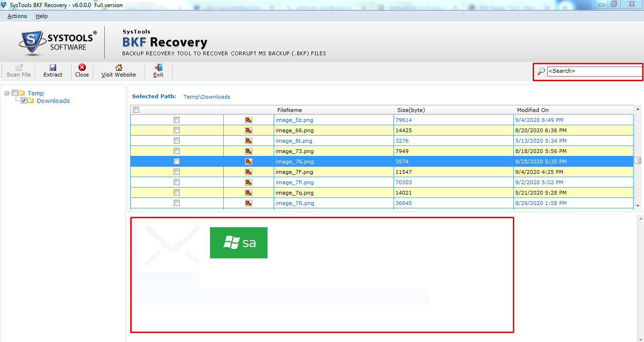Click image icon of image_5z.png row

(249, 120)
